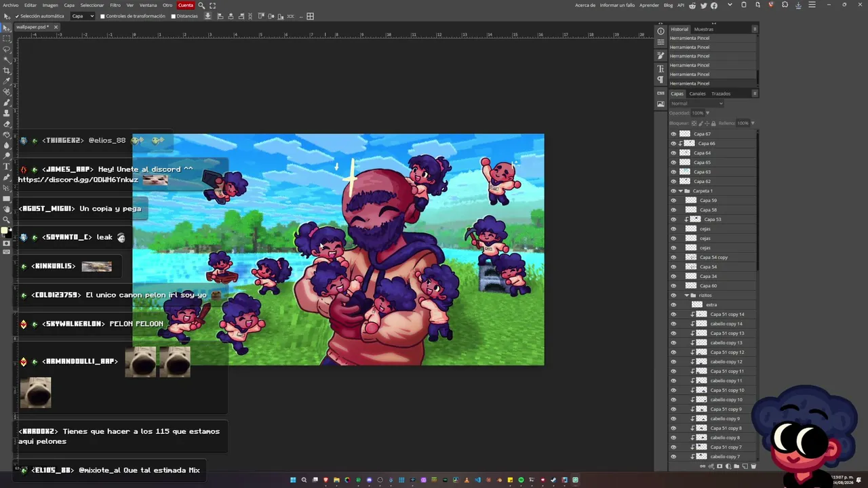Expand the browser tab list chevron
Image resolution: width=868 pixels, height=488 pixels.
click(730, 5)
